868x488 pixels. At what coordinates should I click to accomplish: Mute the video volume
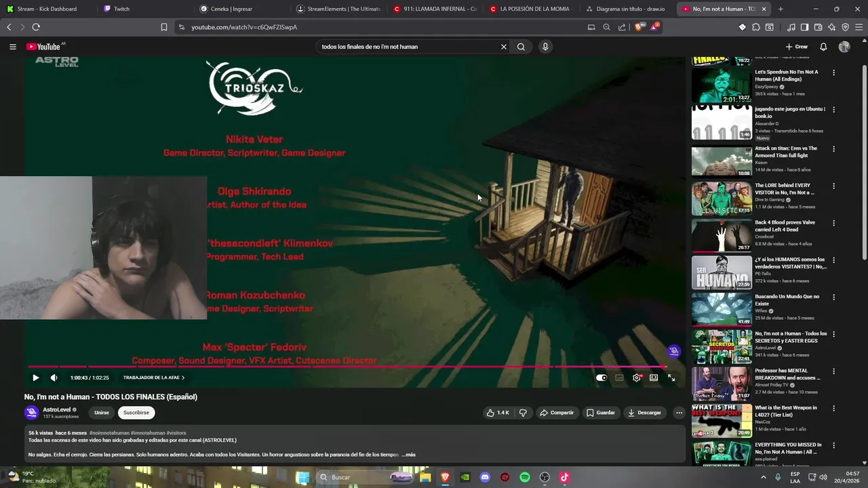click(54, 378)
